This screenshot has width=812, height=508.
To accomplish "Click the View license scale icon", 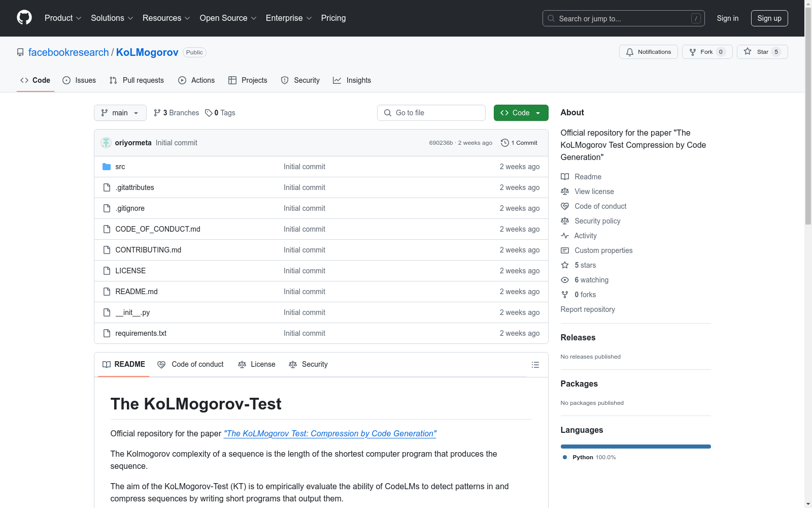I will tap(565, 192).
